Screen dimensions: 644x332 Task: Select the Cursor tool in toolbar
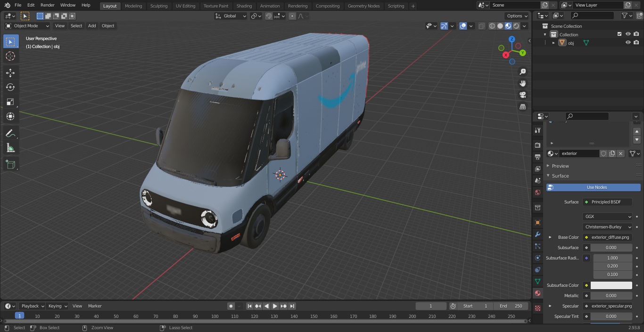click(10, 56)
